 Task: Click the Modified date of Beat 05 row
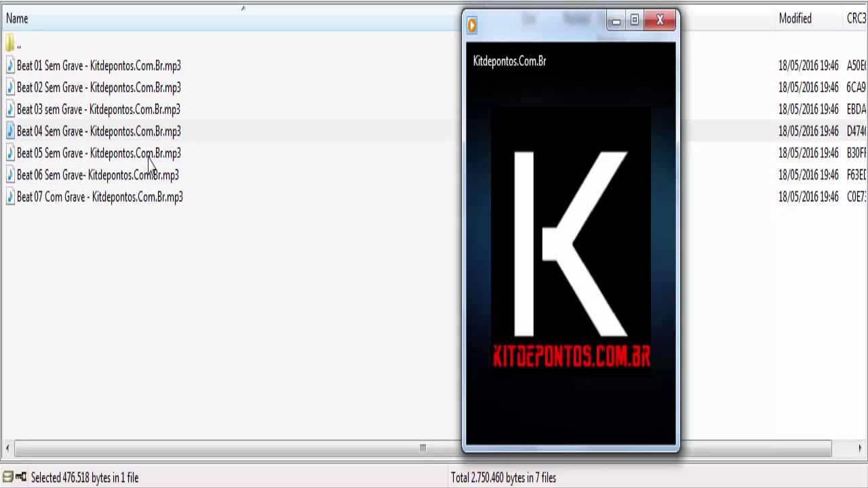click(x=808, y=153)
